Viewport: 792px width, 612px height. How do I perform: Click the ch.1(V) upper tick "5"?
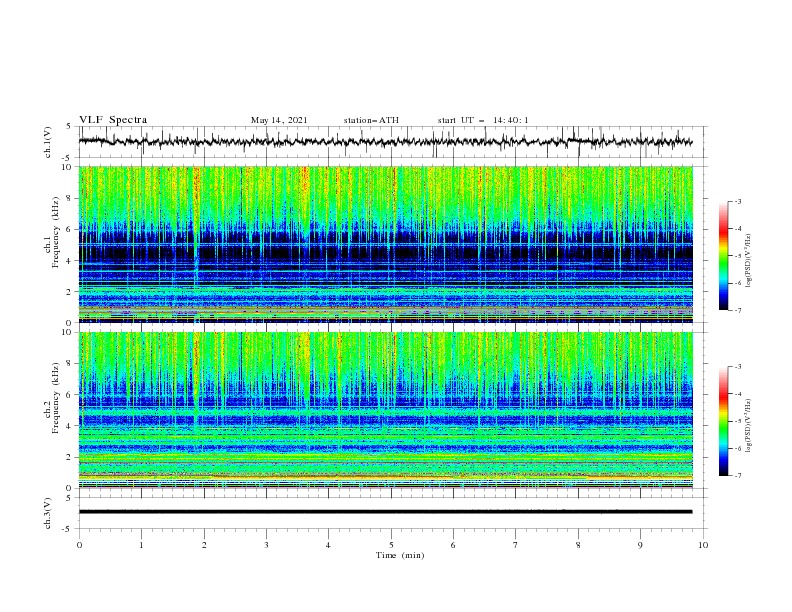[70, 127]
